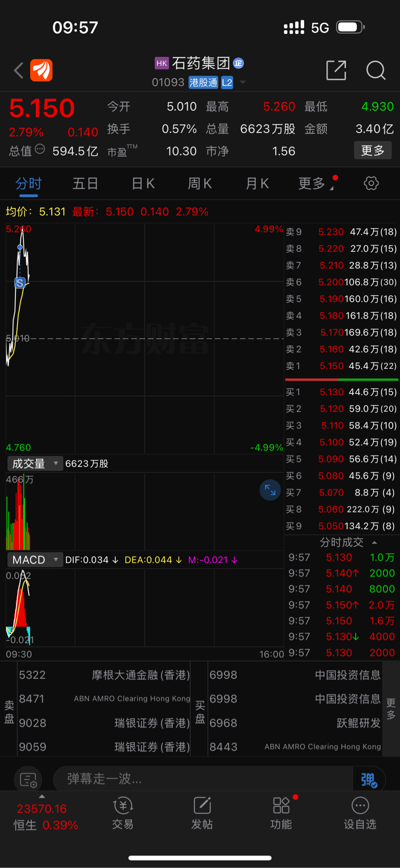Switch to the 月K tab
The width and height of the screenshot is (400, 868).
tap(257, 184)
